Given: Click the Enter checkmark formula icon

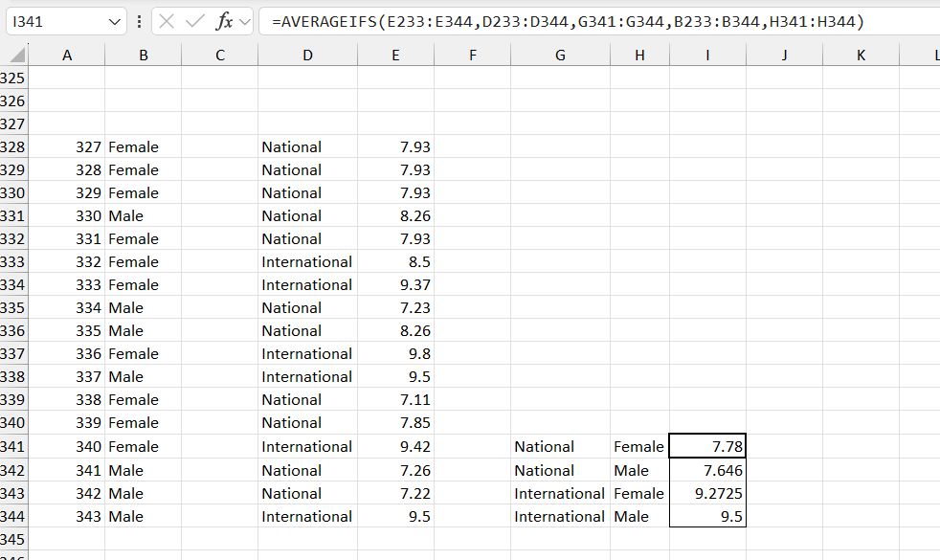Looking at the screenshot, I should click(x=195, y=22).
